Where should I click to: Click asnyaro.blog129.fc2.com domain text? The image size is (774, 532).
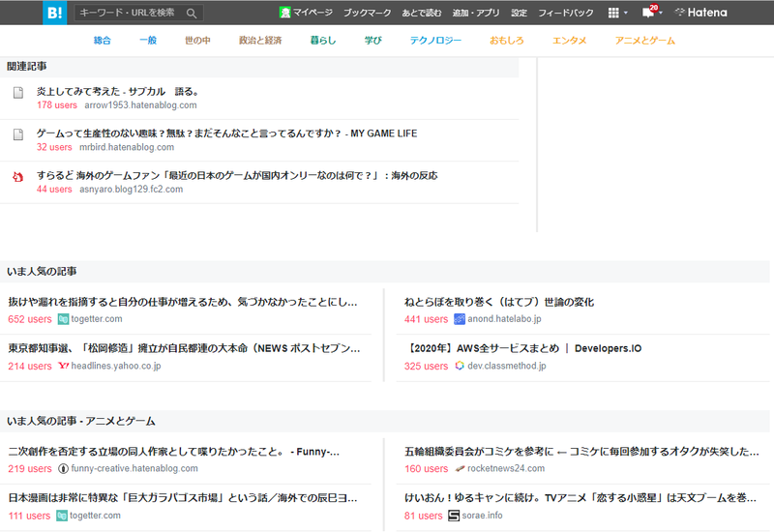click(x=132, y=189)
